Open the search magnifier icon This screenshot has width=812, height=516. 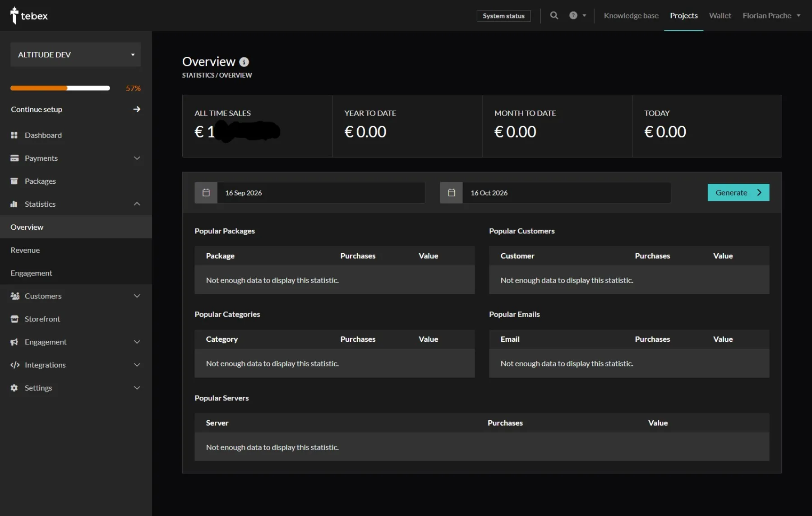(554, 15)
